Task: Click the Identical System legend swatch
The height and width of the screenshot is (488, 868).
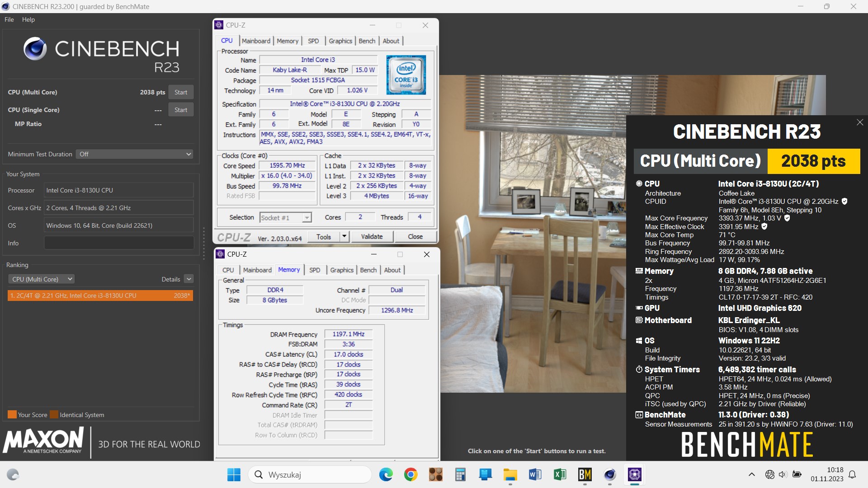Action: [x=54, y=415]
